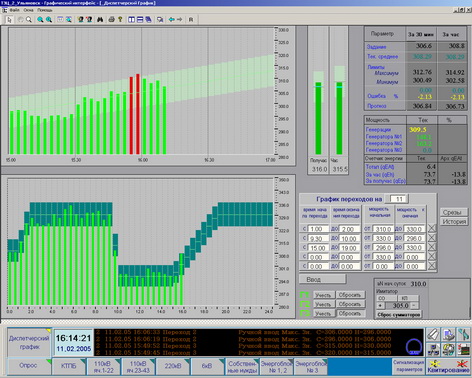The width and height of the screenshot is (472, 378).
Task: Toggle the X box of first transition row
Action: (432, 229)
